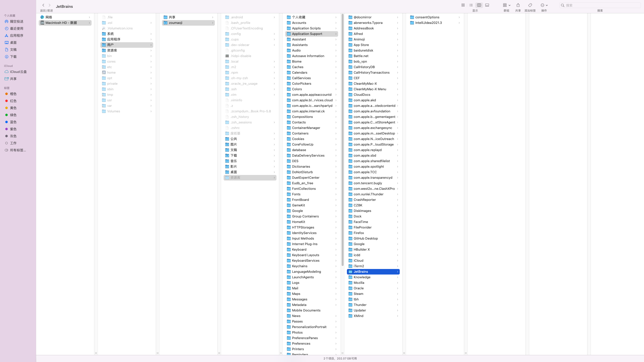
Task: Switch to list view
Action: pyautogui.click(x=471, y=5)
